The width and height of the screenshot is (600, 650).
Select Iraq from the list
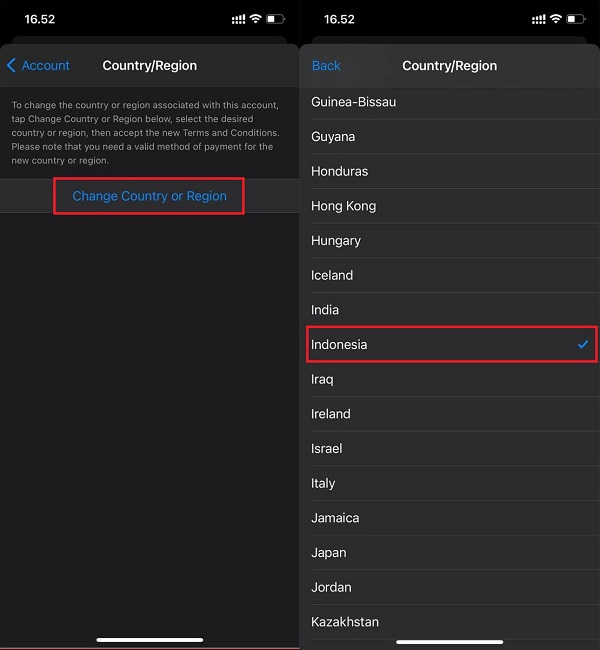point(322,379)
